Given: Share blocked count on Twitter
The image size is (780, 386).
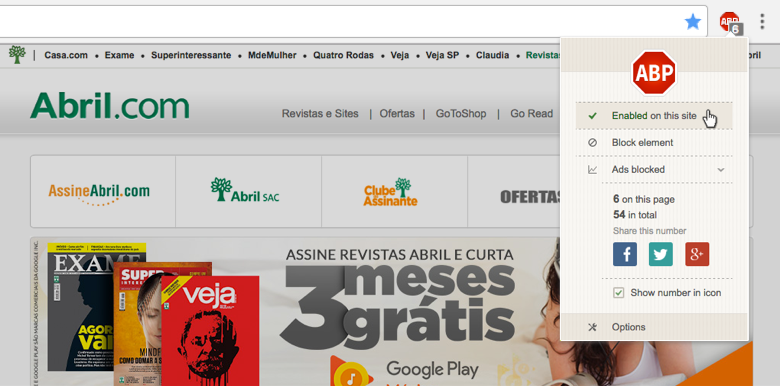Looking at the screenshot, I should pos(661,254).
